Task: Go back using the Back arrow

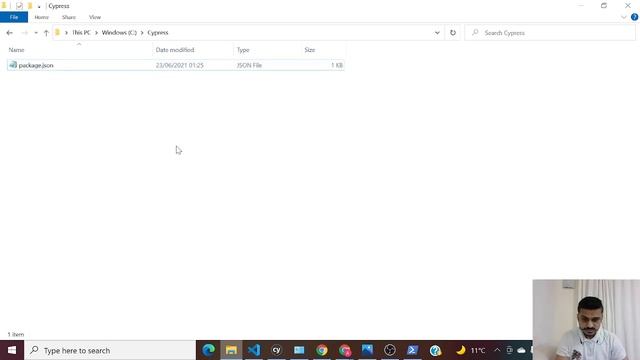Action: tap(9, 33)
